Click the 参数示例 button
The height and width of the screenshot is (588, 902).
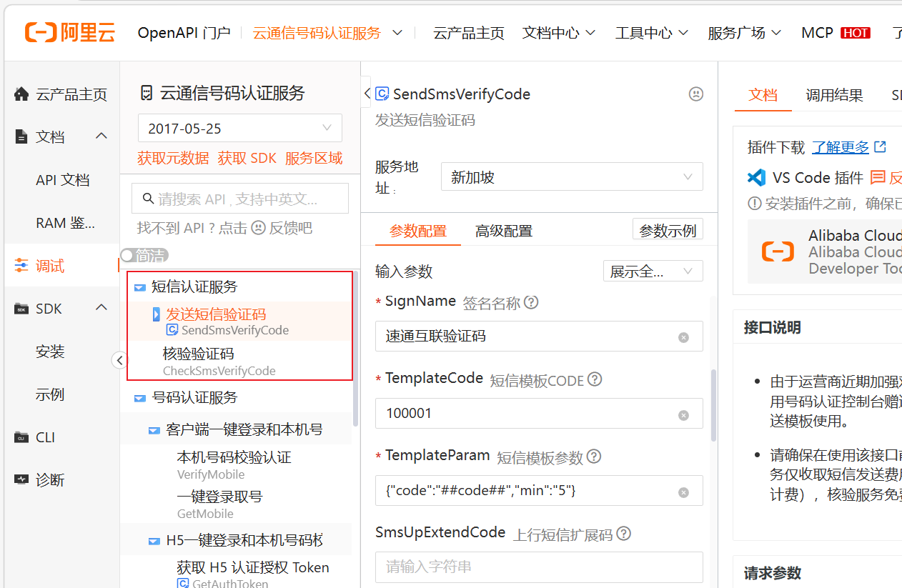pyautogui.click(x=668, y=230)
